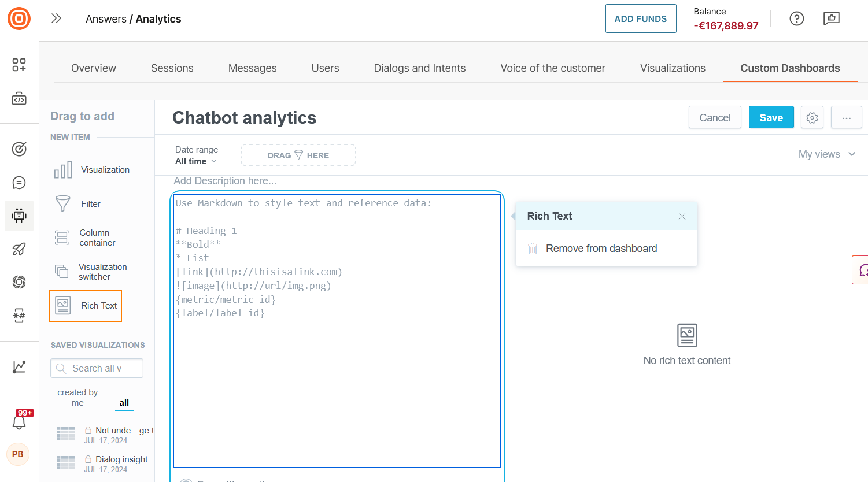Screen dimensions: 868x482
Task: Click the dashboard settings gear icon
Action: pos(812,117)
